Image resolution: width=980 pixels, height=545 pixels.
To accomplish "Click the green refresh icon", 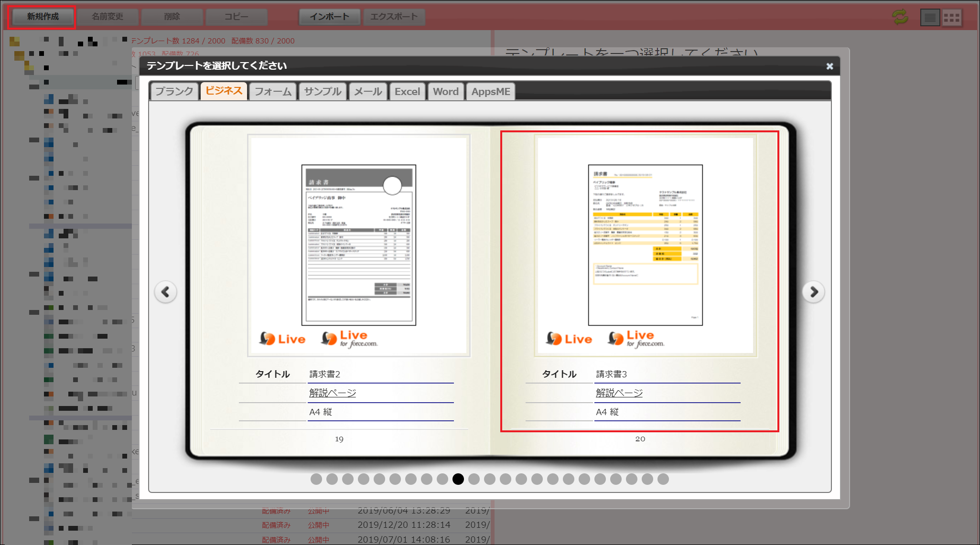I will pos(900,17).
